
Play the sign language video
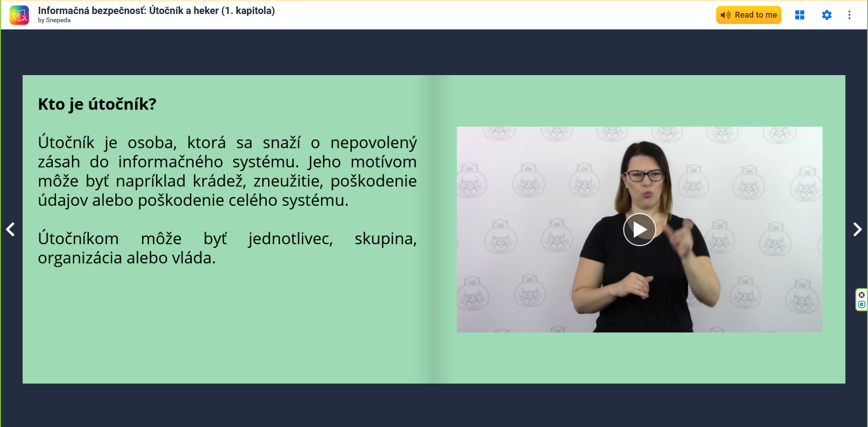639,229
